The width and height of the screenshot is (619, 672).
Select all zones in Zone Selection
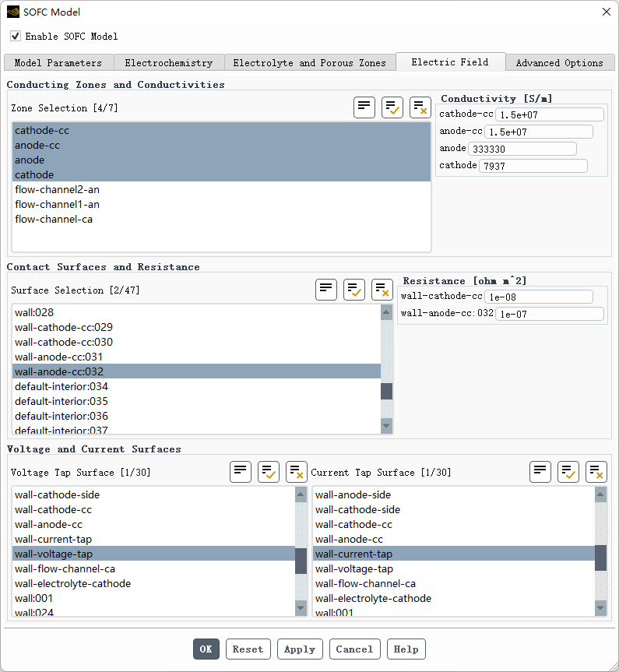click(392, 107)
